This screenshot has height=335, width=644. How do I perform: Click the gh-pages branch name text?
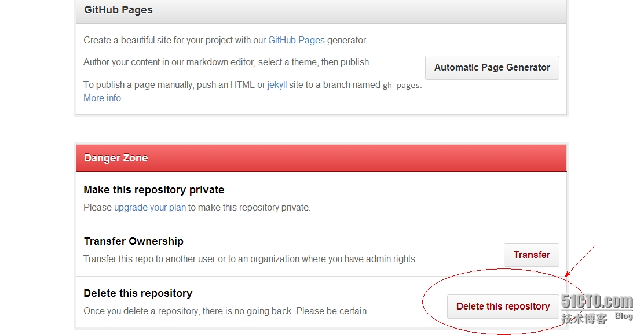tap(401, 86)
